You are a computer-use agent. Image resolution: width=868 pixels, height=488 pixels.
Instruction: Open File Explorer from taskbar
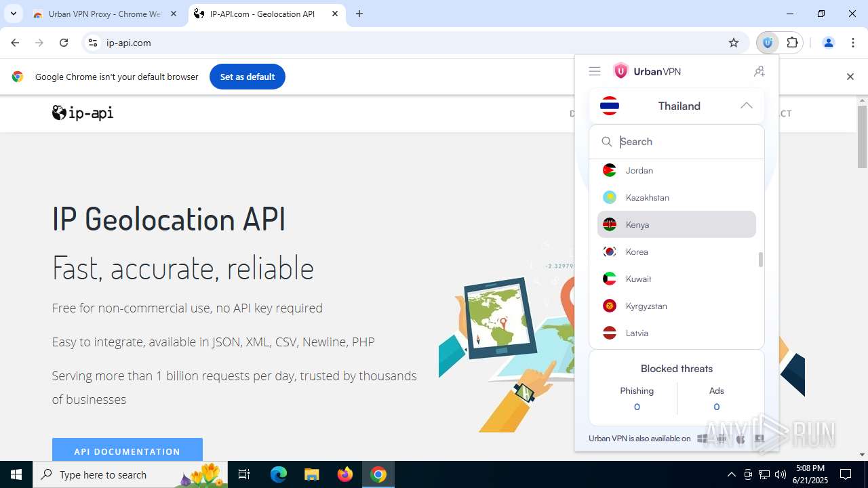(x=311, y=474)
